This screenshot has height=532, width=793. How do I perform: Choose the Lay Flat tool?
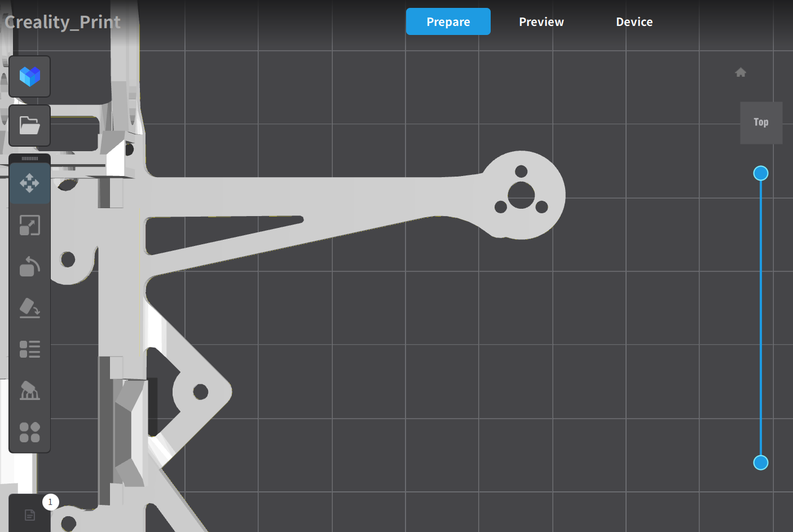pos(30,308)
